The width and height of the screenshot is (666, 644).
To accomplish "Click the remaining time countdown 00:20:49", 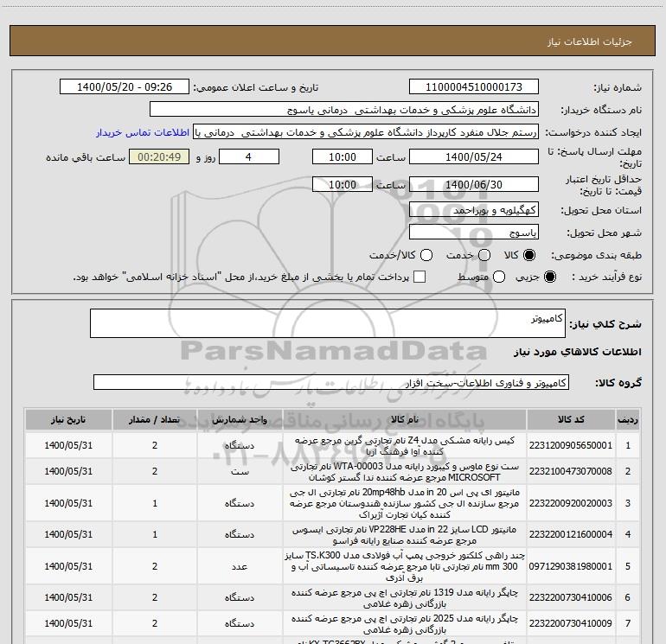I will tap(159, 156).
